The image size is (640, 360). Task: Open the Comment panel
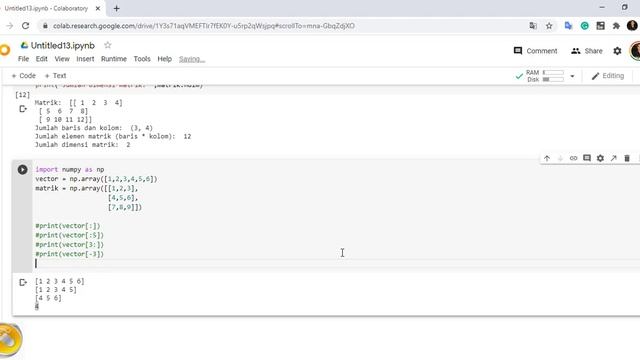tap(535, 51)
